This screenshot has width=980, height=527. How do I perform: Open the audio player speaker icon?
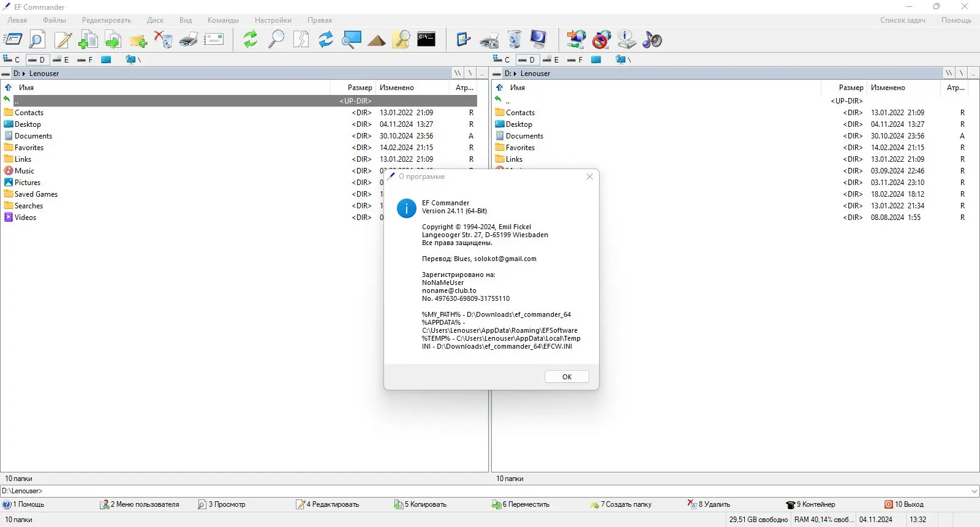pos(652,40)
